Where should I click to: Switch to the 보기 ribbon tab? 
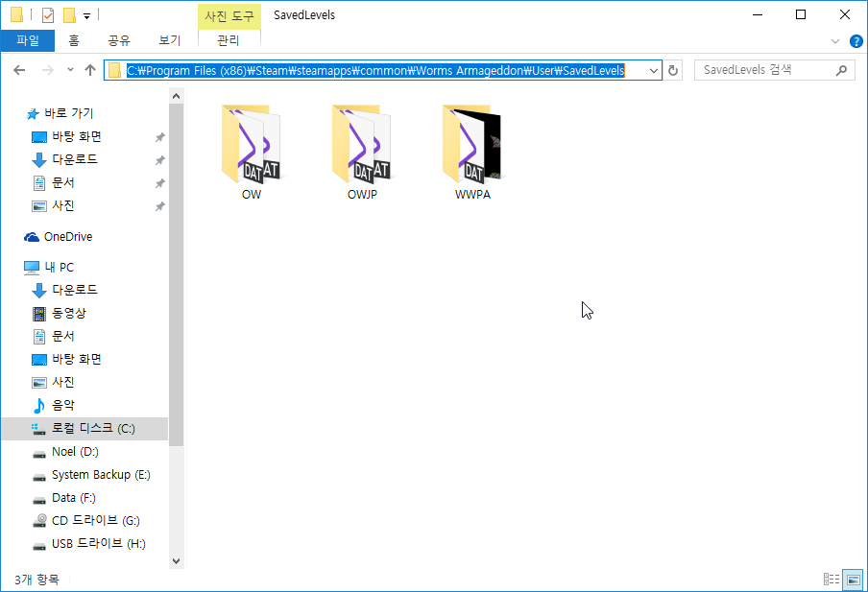pyautogui.click(x=169, y=40)
